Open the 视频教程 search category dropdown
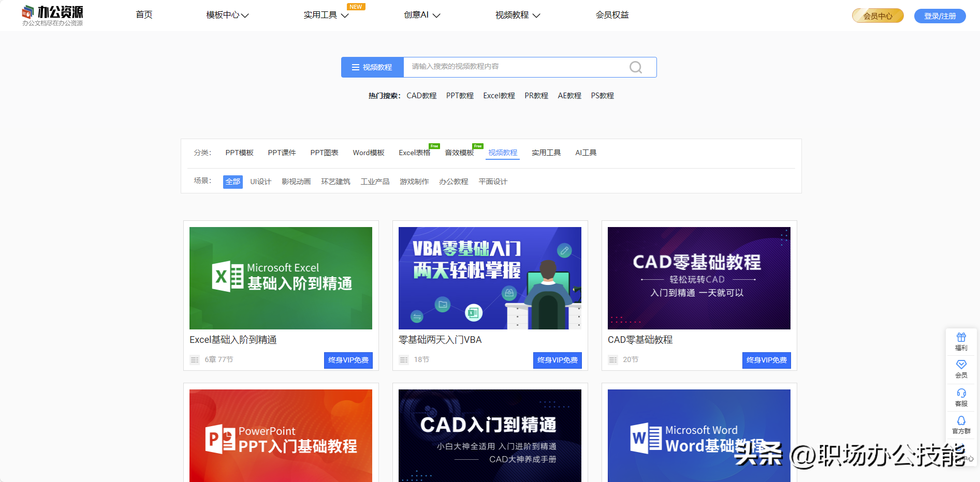 click(x=372, y=67)
